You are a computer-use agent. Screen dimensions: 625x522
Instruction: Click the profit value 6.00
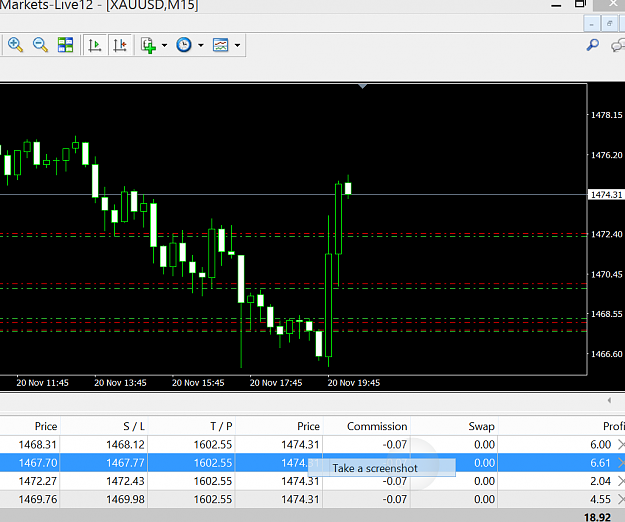(600, 444)
